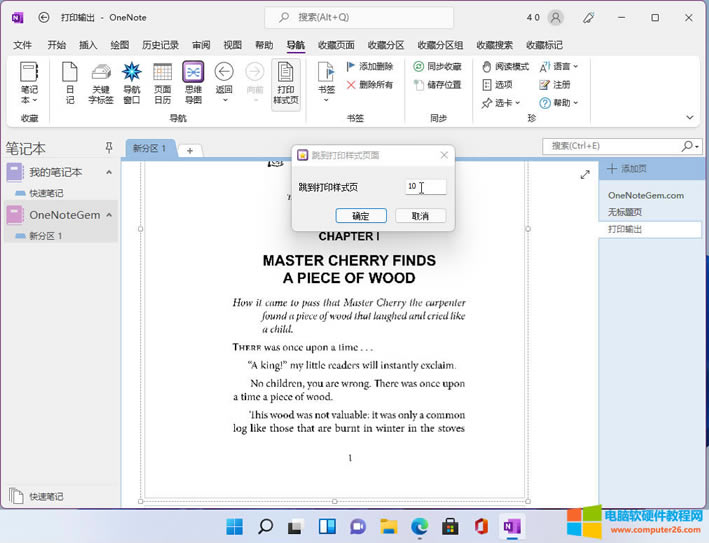Click the page number input field in dialog
This screenshot has width=709, height=543.
425,187
